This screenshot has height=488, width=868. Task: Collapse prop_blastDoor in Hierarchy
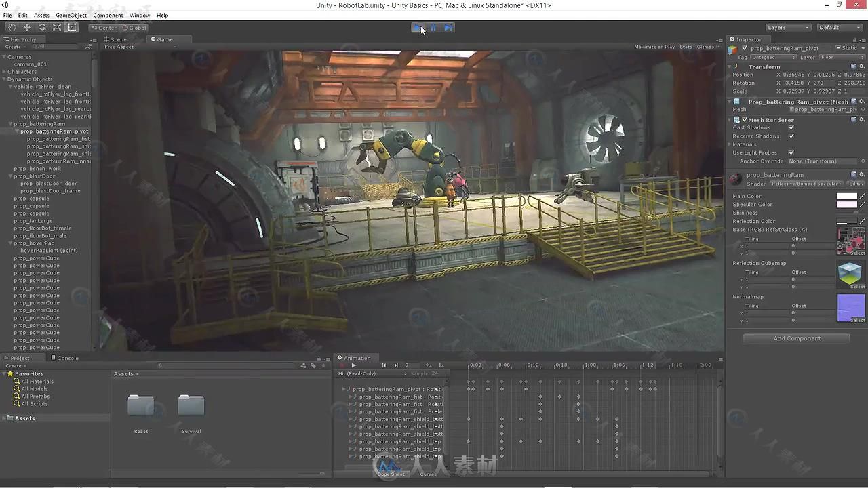point(11,176)
